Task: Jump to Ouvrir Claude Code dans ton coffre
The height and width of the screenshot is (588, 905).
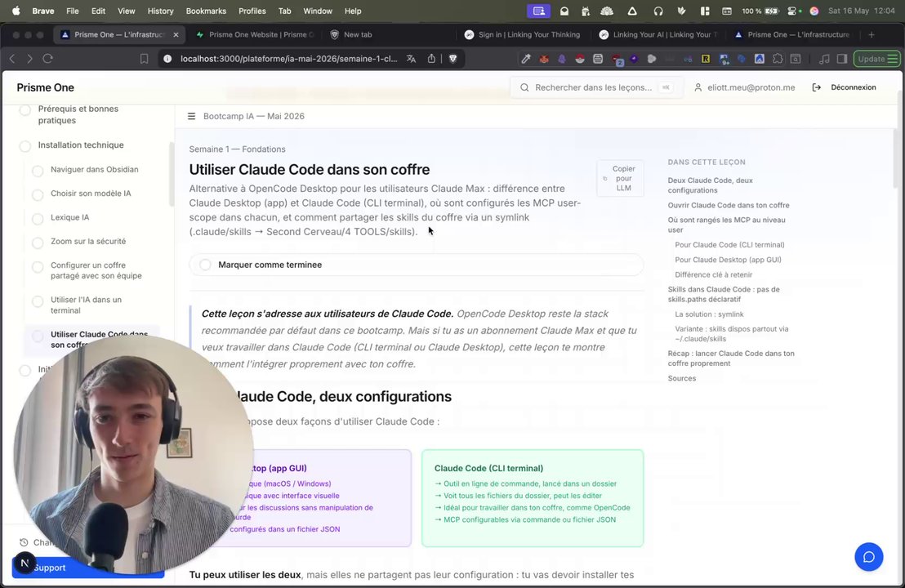Action: pos(729,205)
